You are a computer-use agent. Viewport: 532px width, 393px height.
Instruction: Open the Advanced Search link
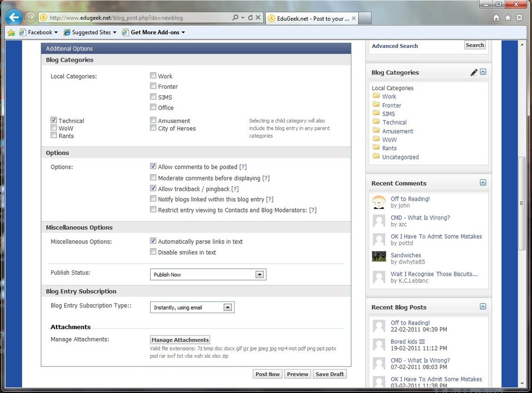click(395, 46)
